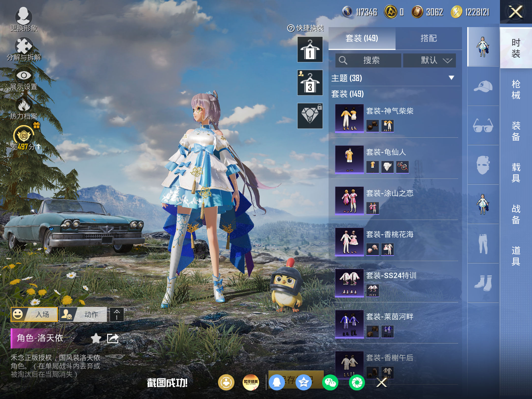Click the 套装-SS24特训 outfit name
The image size is (532, 399).
(391, 275)
